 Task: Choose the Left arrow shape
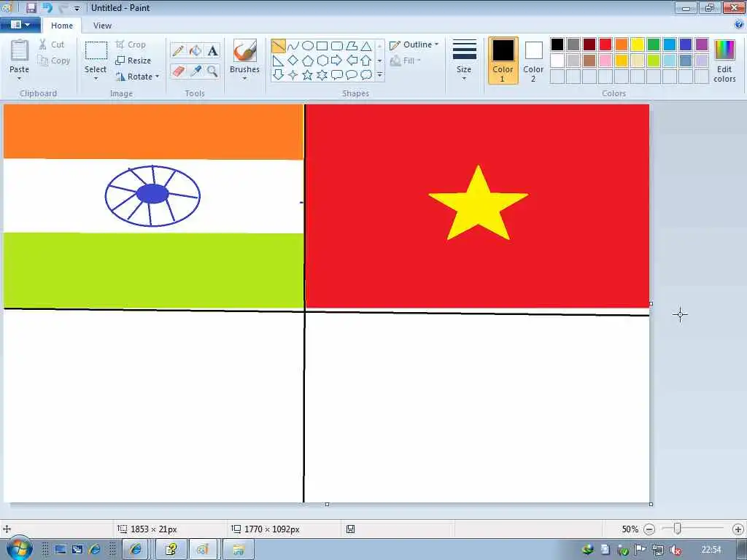pyautogui.click(x=352, y=61)
